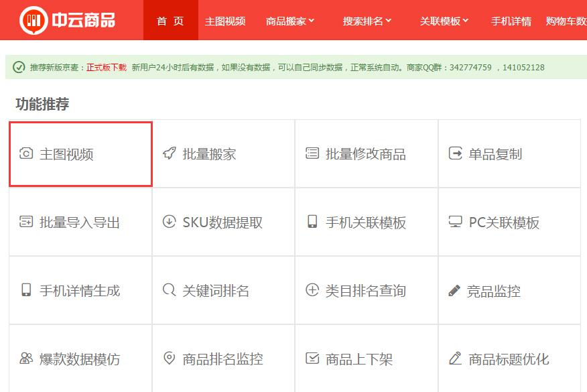Open the 关键词排名 feature card
Image resolution: width=587 pixels, height=392 pixels.
tap(224, 291)
